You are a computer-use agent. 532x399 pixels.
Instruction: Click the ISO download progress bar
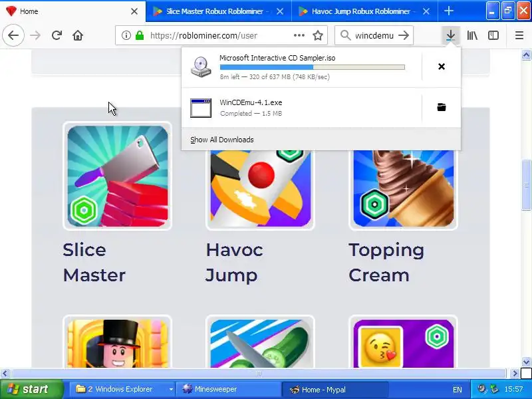[312, 67]
